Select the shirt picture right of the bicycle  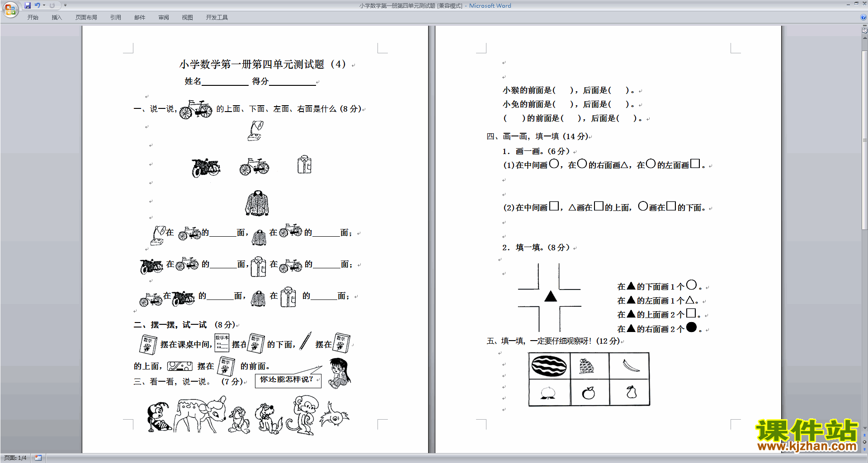[x=304, y=165]
